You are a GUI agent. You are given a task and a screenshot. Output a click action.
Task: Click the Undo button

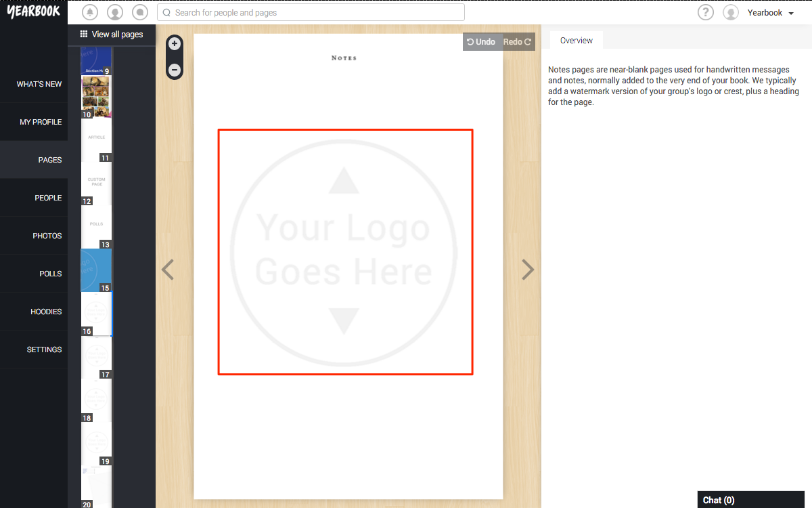click(x=481, y=41)
